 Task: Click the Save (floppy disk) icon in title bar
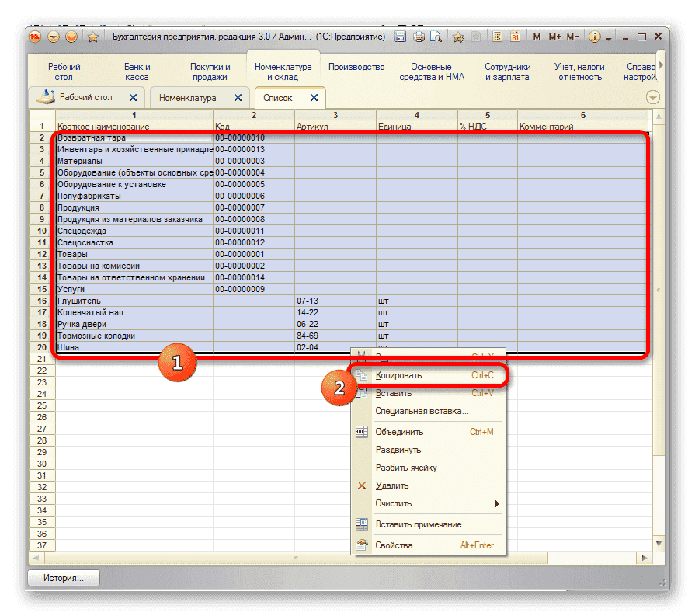pyautogui.click(x=401, y=37)
